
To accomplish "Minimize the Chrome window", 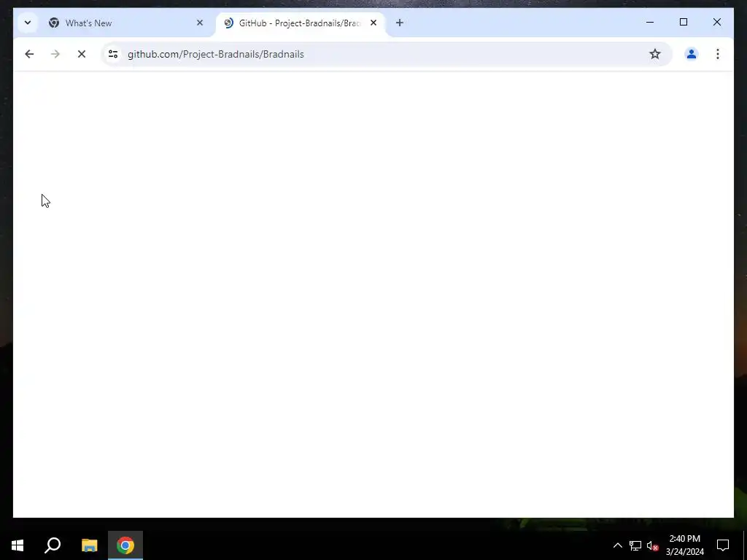I will click(x=650, y=23).
